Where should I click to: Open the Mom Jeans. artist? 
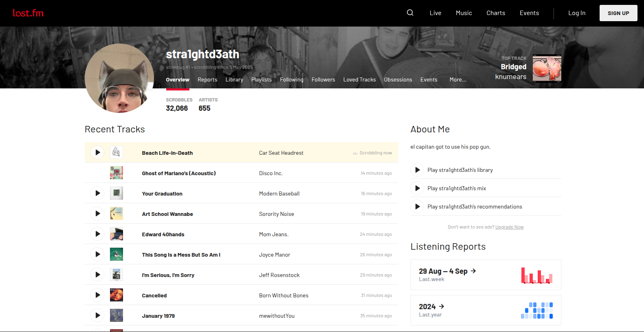(x=274, y=234)
